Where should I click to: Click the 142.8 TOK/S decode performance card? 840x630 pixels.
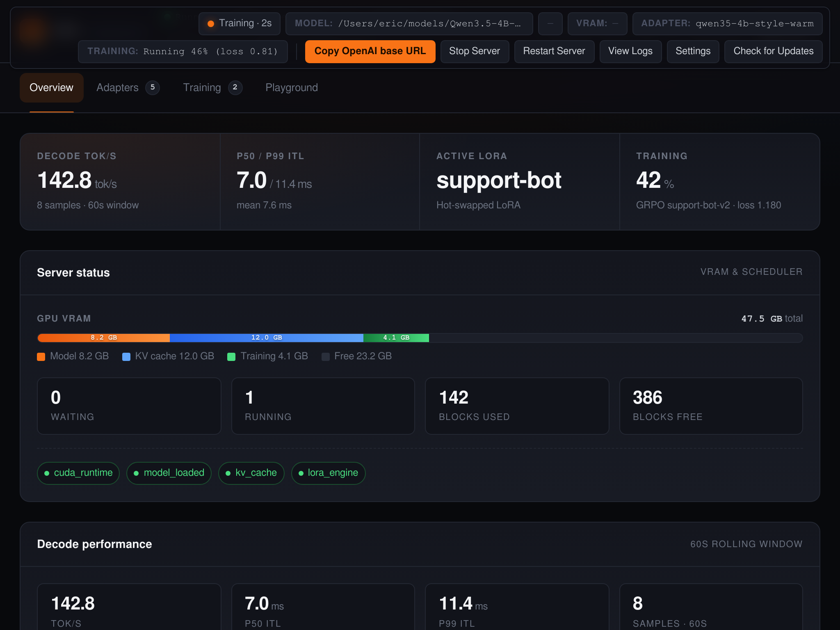click(x=129, y=607)
